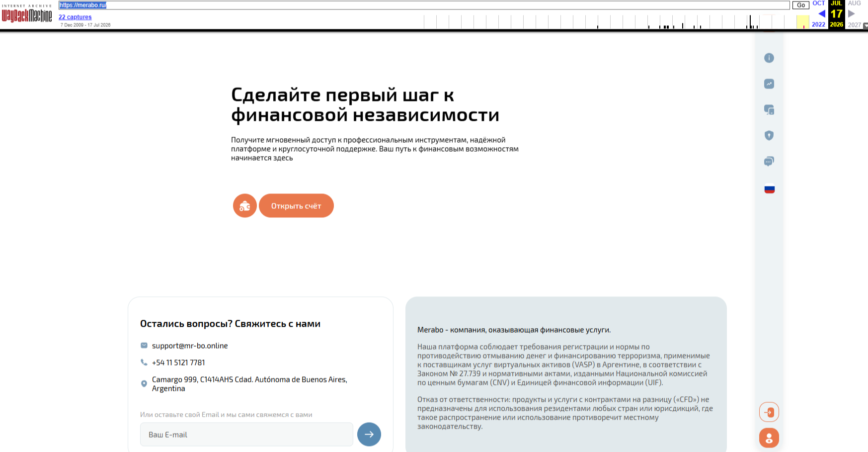
Task: Go to the previous capture with the blue arrow
Action: pyautogui.click(x=822, y=14)
